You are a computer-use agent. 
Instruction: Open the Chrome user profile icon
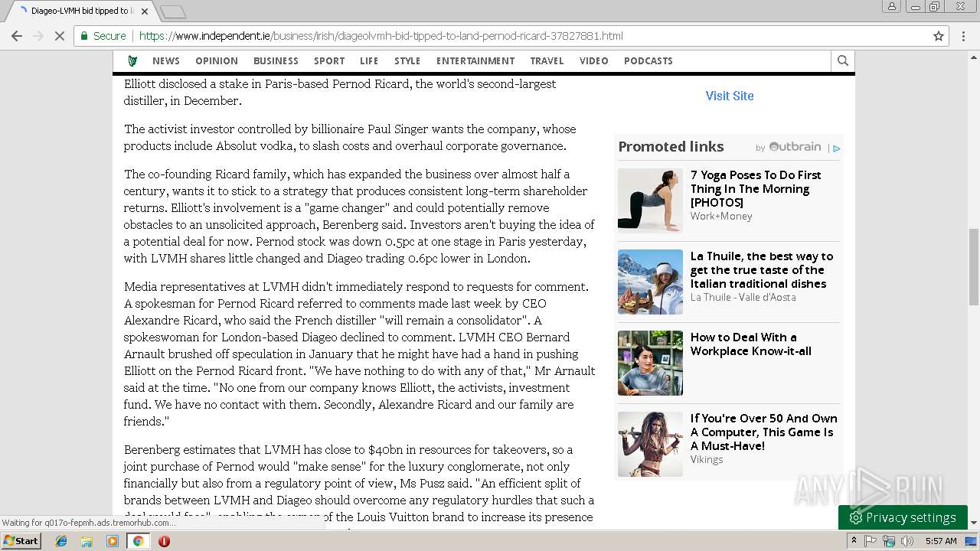tap(891, 7)
